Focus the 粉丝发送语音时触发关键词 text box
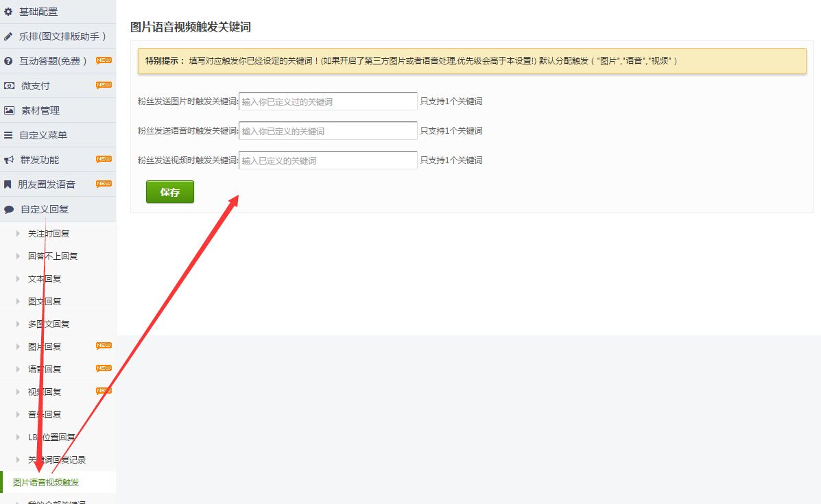Viewport: 821px width, 504px height. (328, 131)
